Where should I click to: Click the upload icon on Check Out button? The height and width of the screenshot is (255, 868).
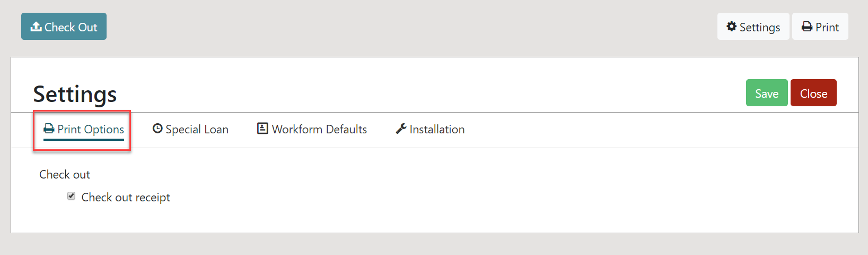click(36, 27)
